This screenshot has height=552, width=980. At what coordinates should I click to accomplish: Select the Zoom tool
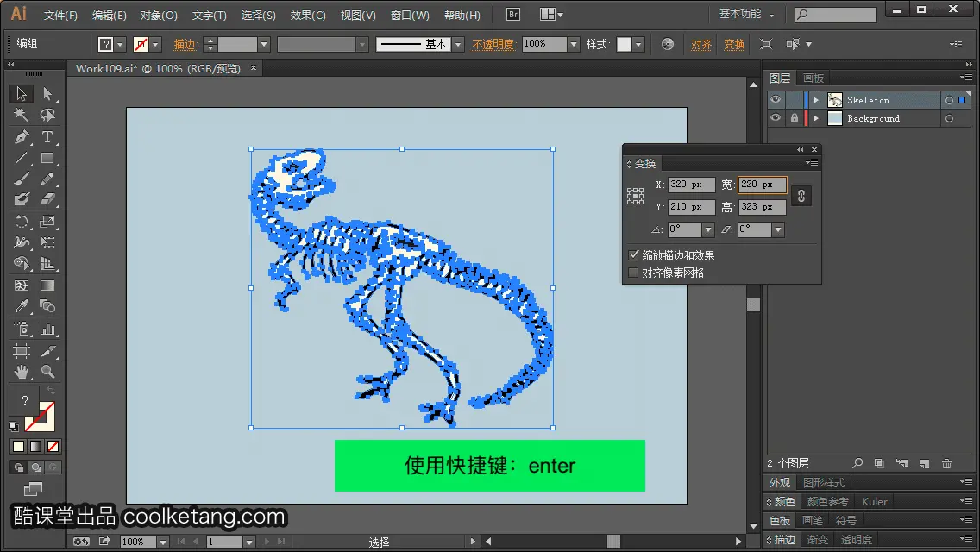pos(47,372)
